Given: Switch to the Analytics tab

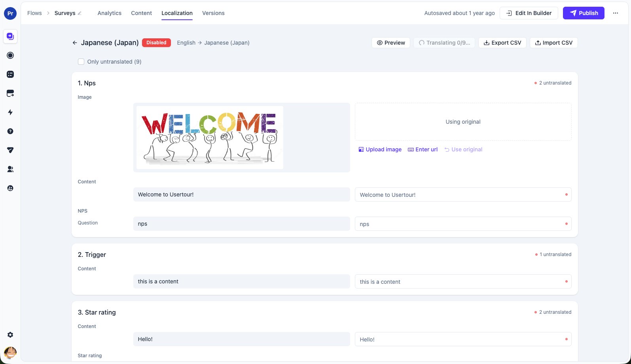Looking at the screenshot, I should (110, 13).
